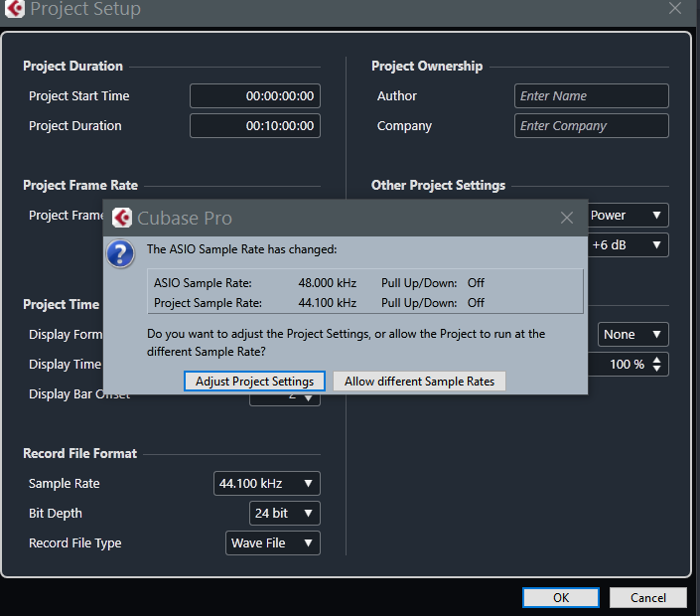Viewport: 700px width, 616px height.
Task: Click the Other Project Settings heading
Action: tap(438, 186)
